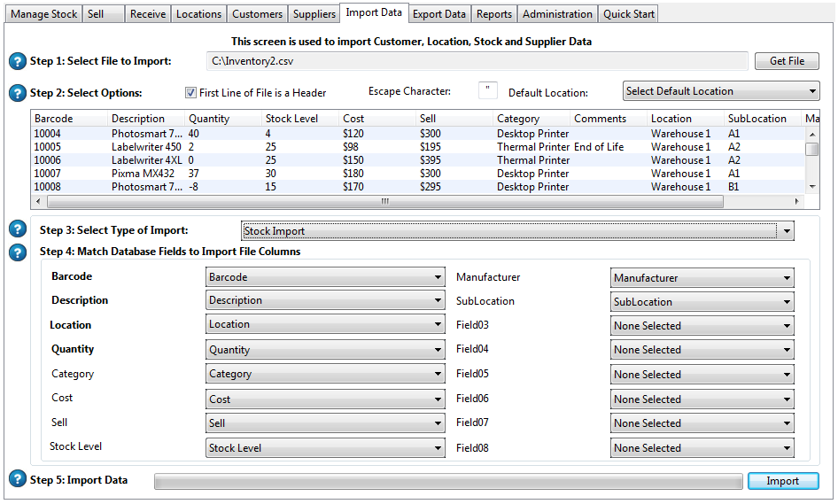This screenshot has height=504, width=838.
Task: Toggle First Line of File is a Header
Action: [x=190, y=92]
